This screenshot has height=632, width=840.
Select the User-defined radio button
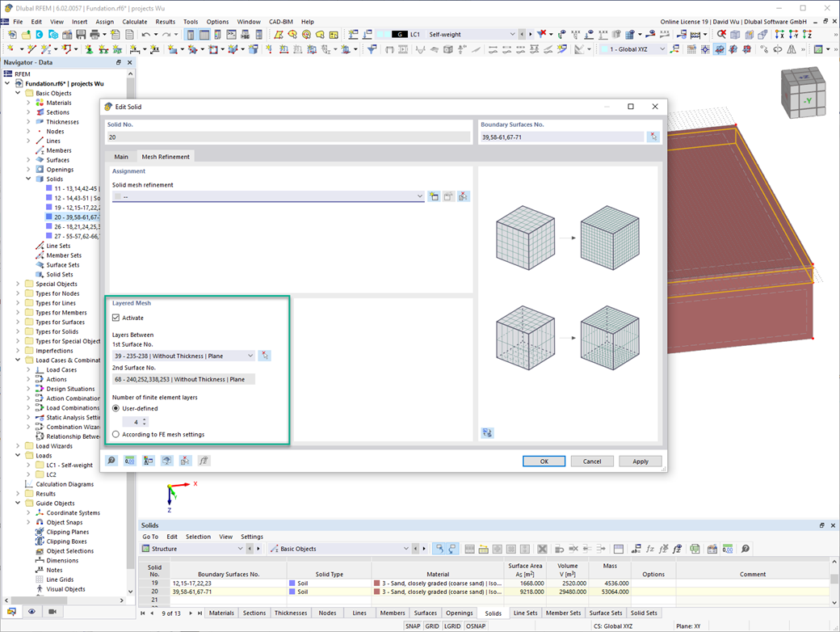click(x=115, y=408)
